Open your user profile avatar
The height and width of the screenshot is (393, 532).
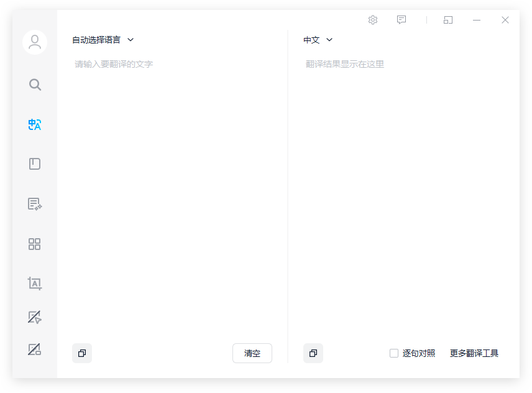point(35,42)
